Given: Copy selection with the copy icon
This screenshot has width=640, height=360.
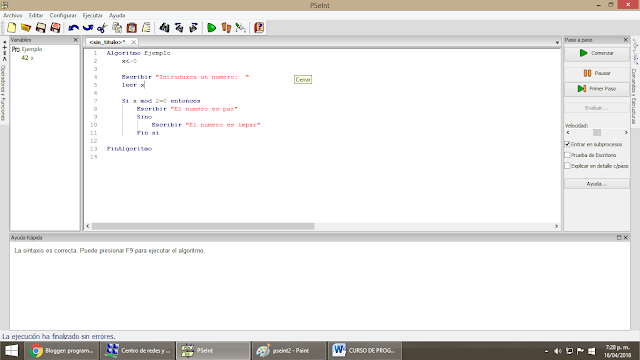Looking at the screenshot, I should point(117,28).
